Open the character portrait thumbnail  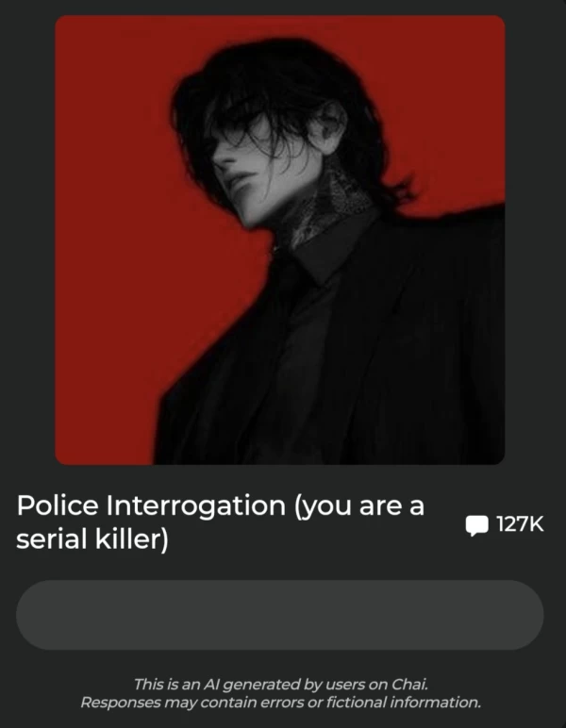pyautogui.click(x=280, y=240)
